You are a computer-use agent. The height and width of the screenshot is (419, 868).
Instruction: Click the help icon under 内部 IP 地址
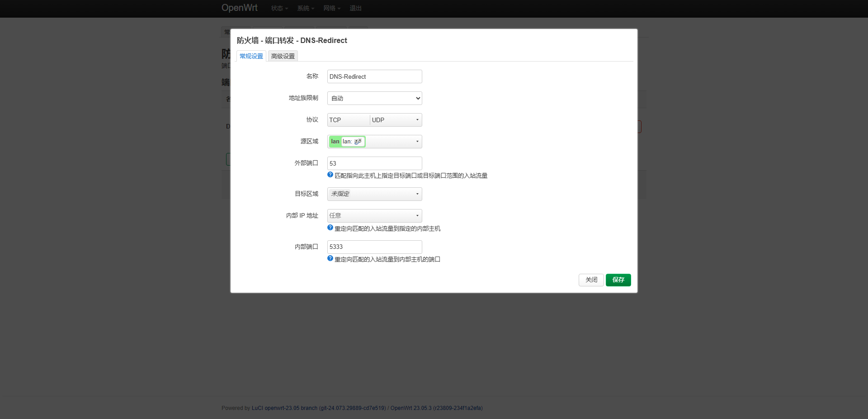click(x=330, y=228)
